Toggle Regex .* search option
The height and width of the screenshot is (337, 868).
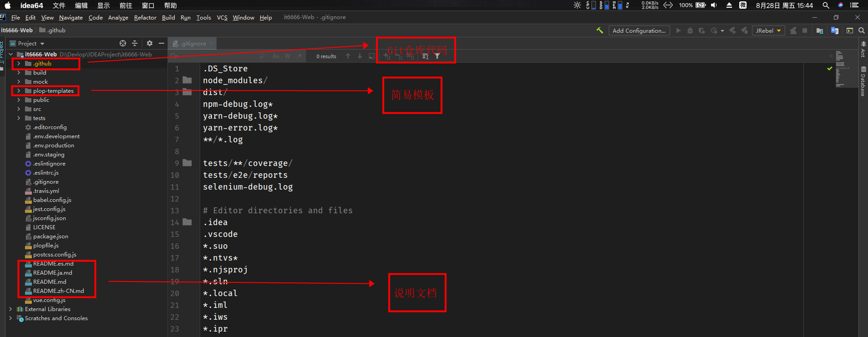coord(299,56)
